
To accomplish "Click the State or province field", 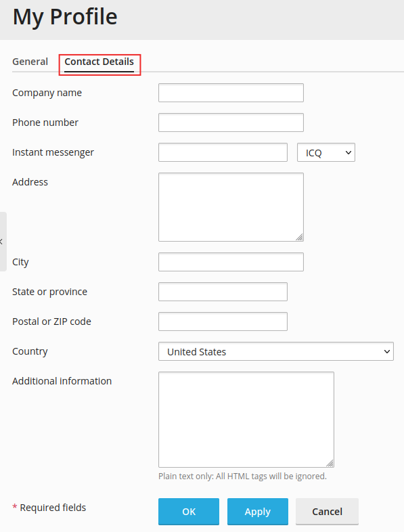I will tap(223, 292).
